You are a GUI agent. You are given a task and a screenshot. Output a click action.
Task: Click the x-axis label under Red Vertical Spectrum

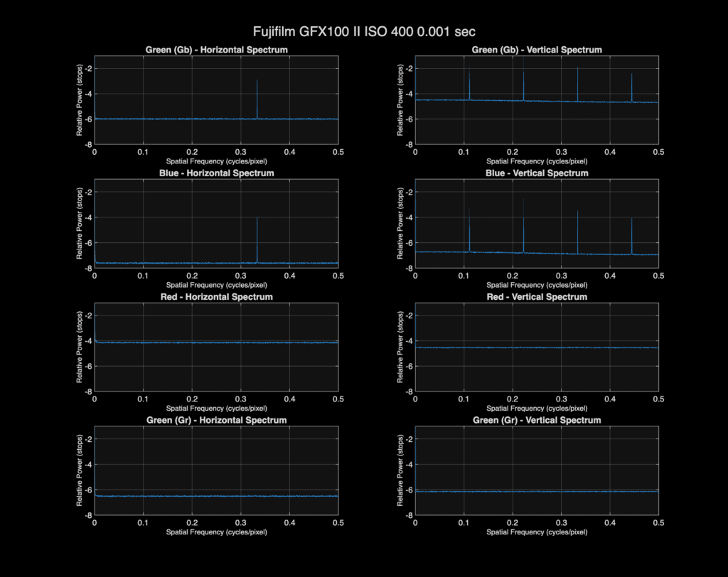[x=537, y=409]
